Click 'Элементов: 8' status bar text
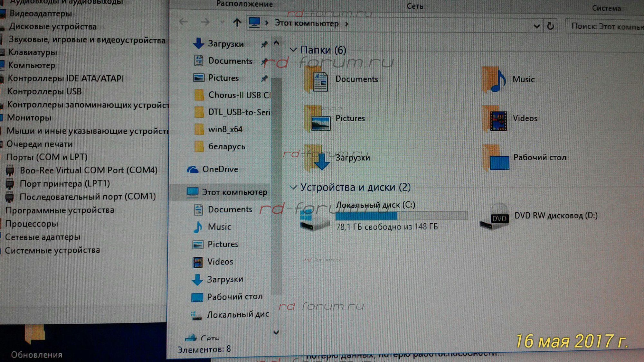This screenshot has width=644, height=362. tap(204, 349)
